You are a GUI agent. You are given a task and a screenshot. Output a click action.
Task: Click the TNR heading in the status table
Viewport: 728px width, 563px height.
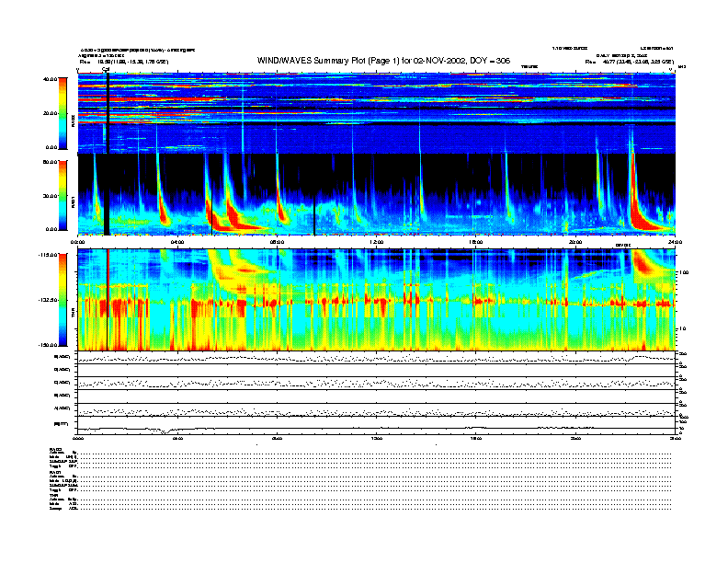(54, 495)
